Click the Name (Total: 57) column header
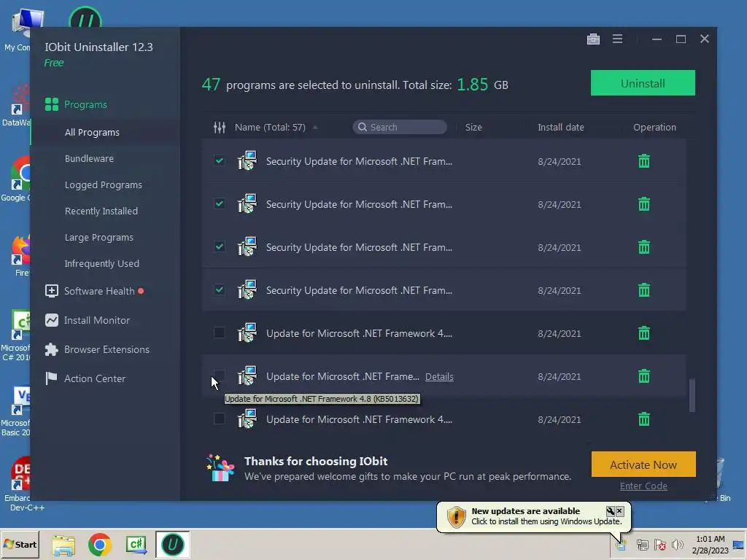Viewport: 747px width, 560px height. 270,127
